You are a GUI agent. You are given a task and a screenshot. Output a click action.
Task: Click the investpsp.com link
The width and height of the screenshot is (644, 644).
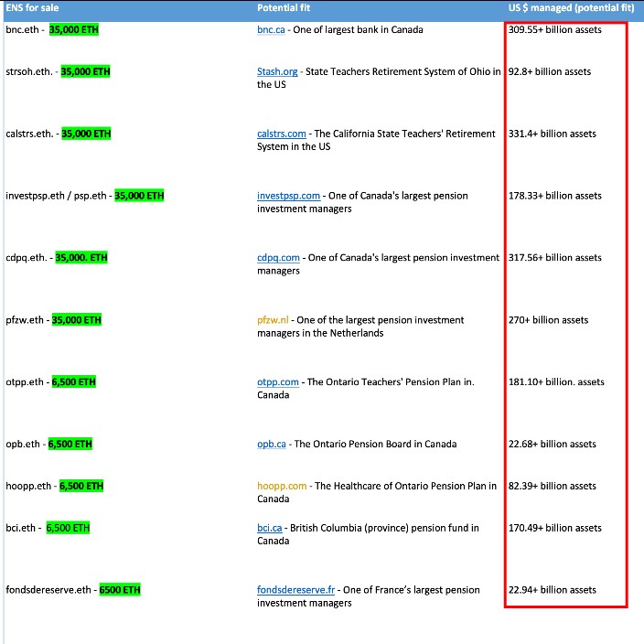pyautogui.click(x=288, y=197)
